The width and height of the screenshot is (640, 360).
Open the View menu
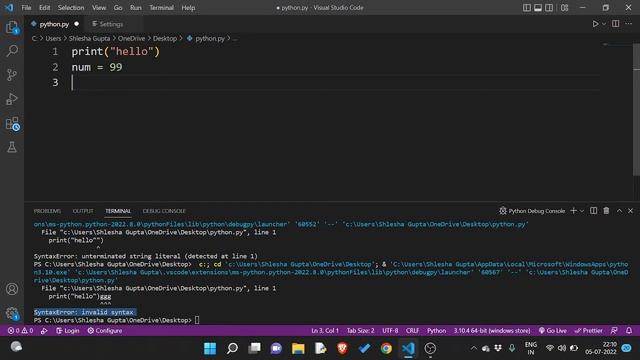coord(99,8)
